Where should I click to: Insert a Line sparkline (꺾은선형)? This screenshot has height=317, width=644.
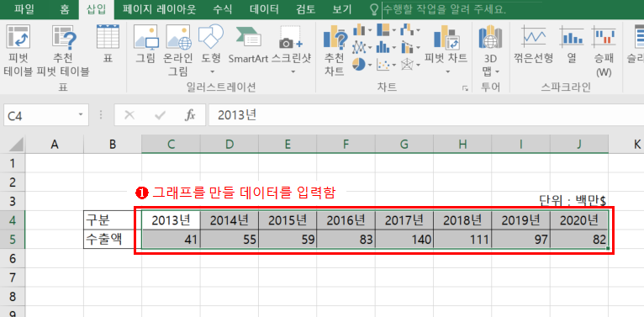(534, 43)
